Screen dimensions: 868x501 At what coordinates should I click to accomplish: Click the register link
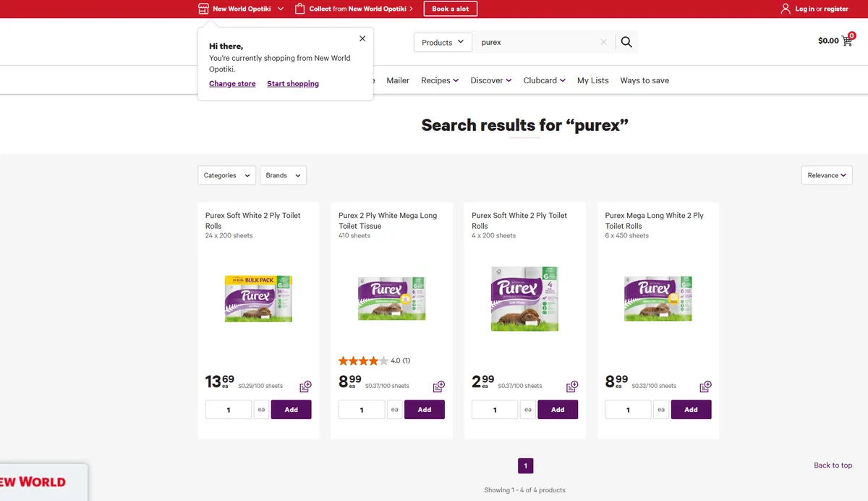pos(836,9)
